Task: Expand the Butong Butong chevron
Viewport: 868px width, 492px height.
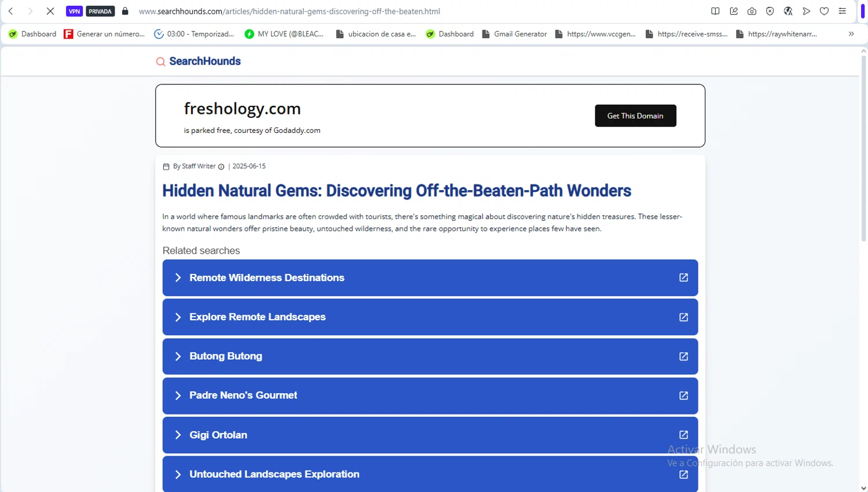Action: [x=178, y=356]
